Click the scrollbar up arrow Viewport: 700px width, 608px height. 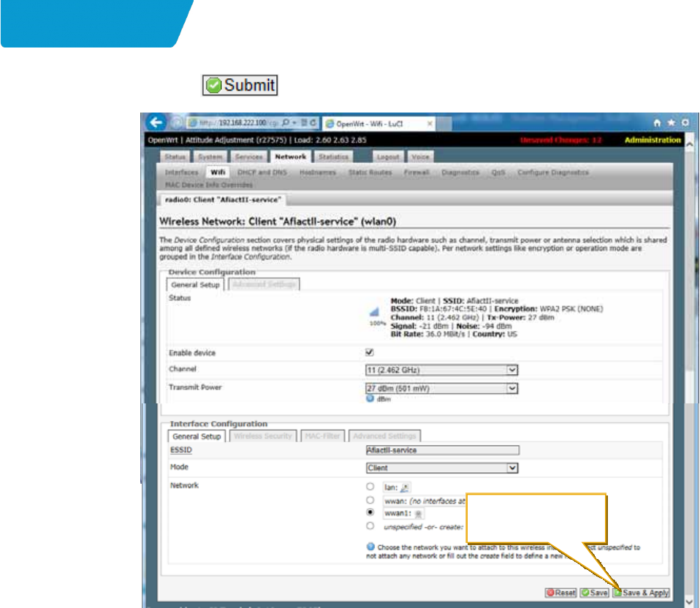coord(690,145)
